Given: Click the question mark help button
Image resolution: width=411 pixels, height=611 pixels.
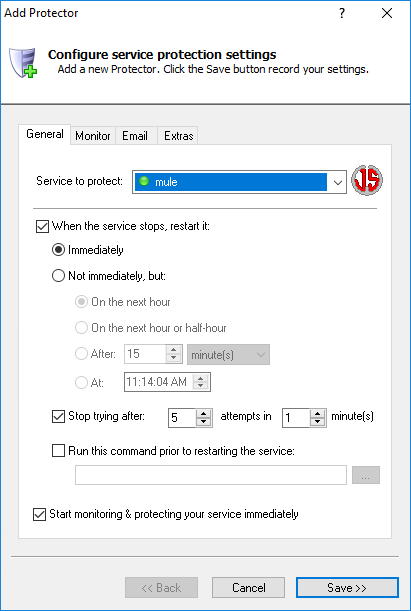Looking at the screenshot, I should point(342,13).
